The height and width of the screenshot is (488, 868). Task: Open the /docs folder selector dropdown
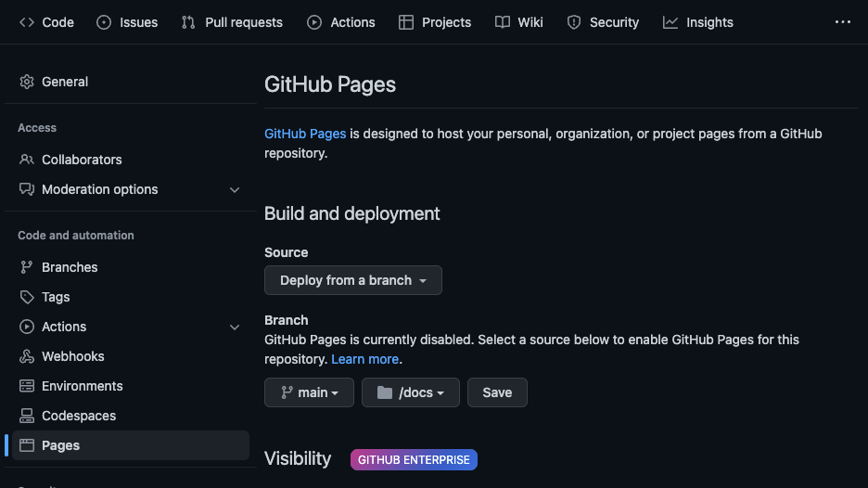pos(411,392)
